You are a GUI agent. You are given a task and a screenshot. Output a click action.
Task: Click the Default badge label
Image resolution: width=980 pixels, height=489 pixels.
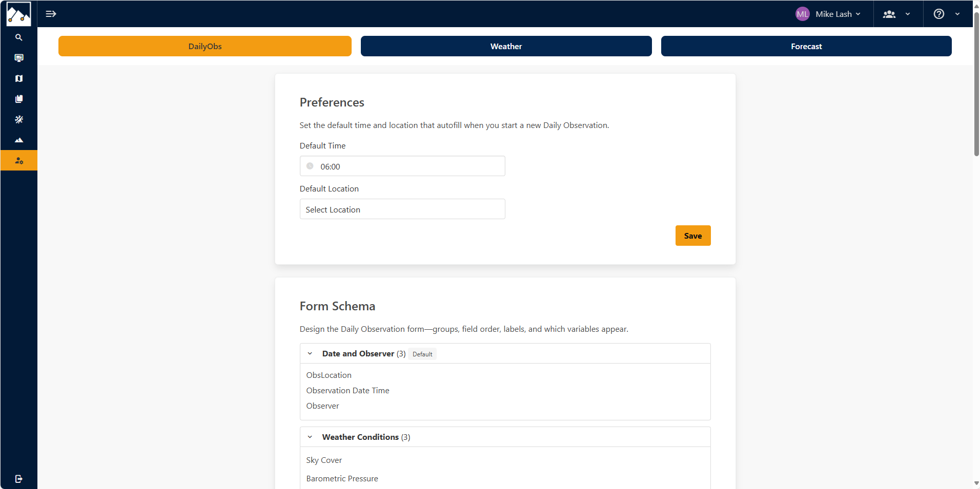(422, 354)
